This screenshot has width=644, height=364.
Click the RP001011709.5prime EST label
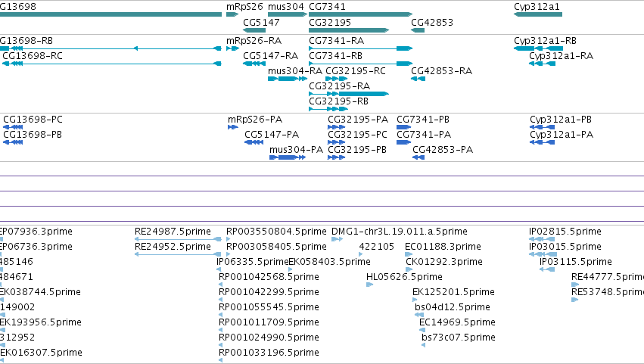point(269,323)
